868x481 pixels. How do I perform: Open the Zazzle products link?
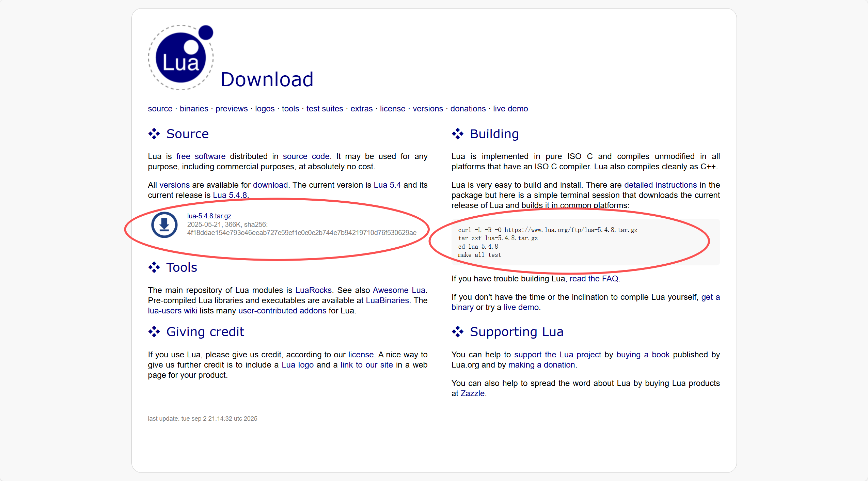tap(472, 393)
